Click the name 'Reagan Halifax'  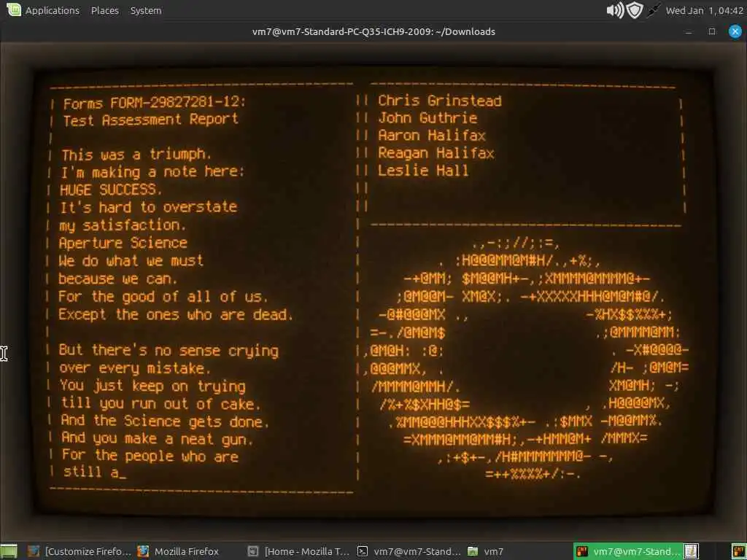click(x=436, y=153)
